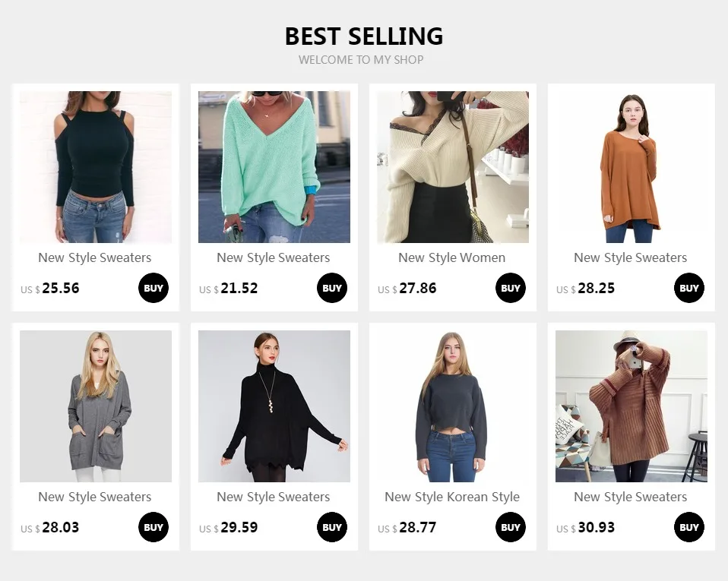Open the orange oversized sweater image
Image resolution: width=728 pixels, height=581 pixels.
631,167
